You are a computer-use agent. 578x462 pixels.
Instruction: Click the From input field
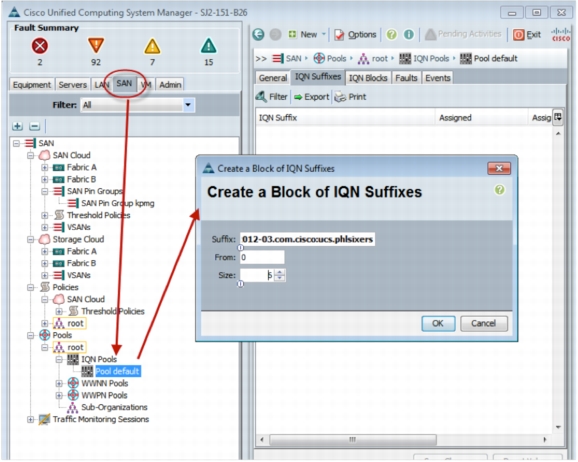coord(262,257)
